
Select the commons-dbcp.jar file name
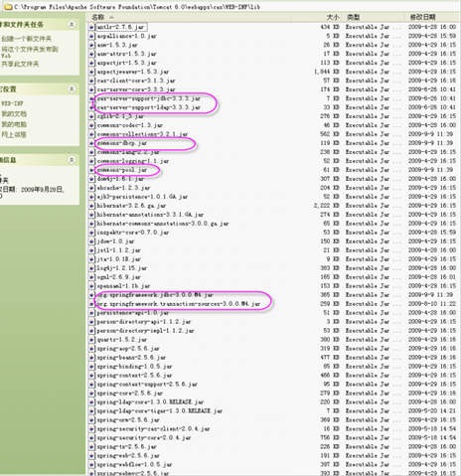click(122, 143)
